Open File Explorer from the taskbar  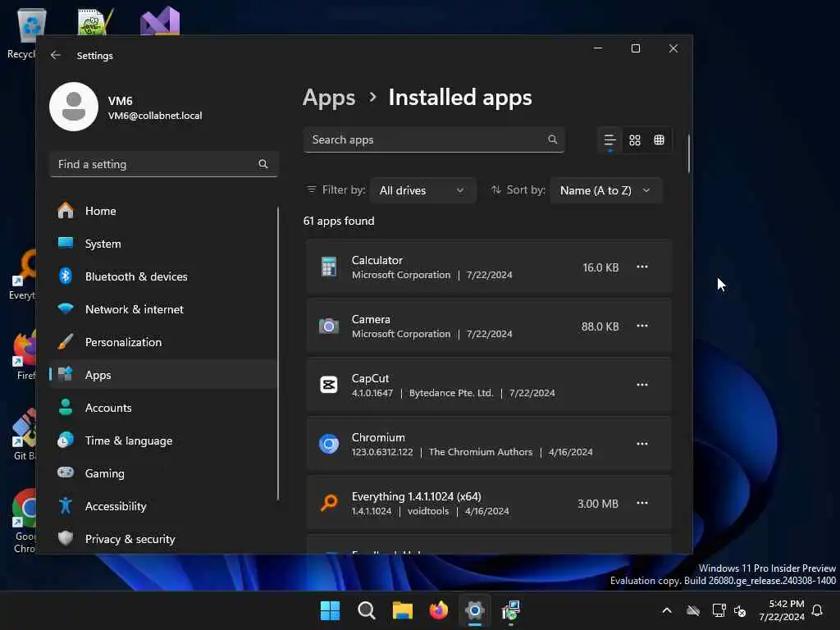pyautogui.click(x=402, y=610)
